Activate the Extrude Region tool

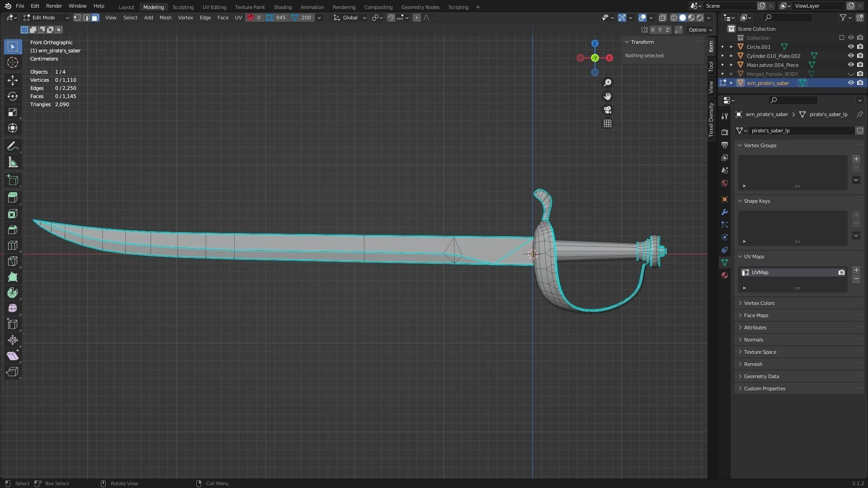point(13,197)
